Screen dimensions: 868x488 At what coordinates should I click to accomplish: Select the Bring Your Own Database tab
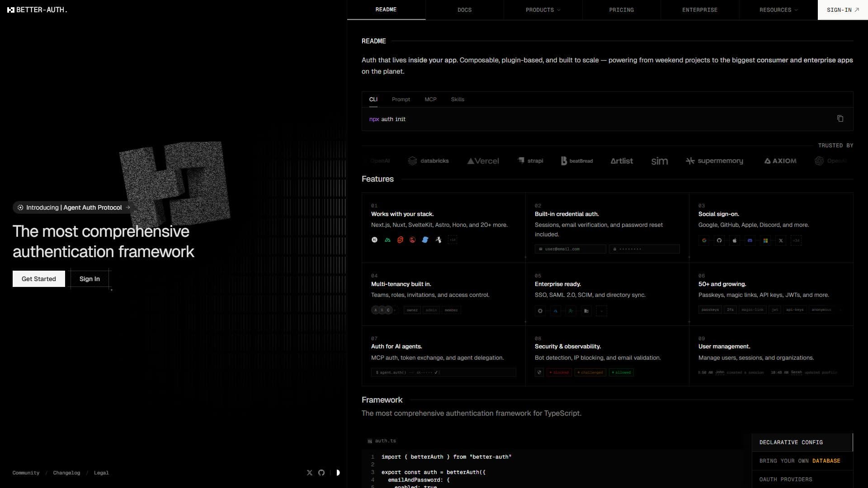click(x=802, y=461)
